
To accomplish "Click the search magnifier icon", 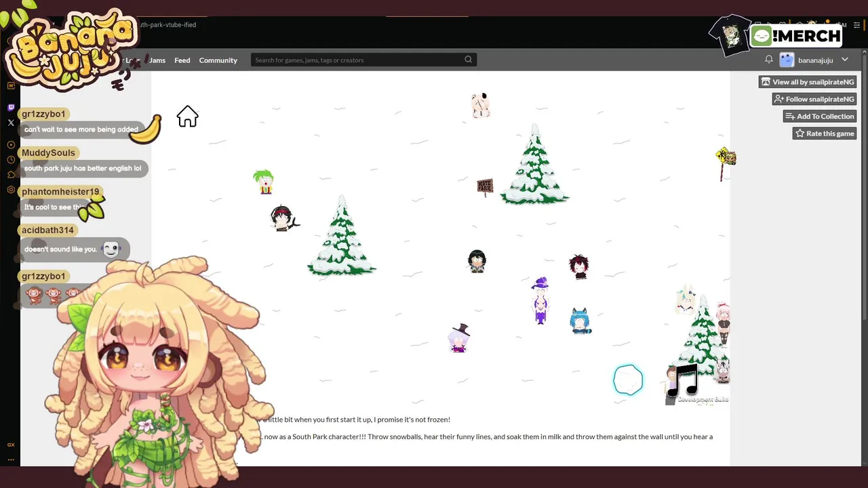I will (468, 60).
